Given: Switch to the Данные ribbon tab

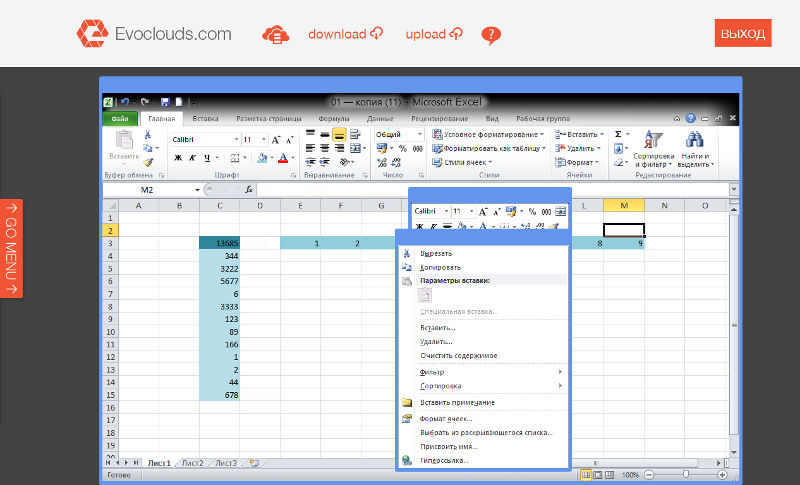Looking at the screenshot, I should (380, 118).
